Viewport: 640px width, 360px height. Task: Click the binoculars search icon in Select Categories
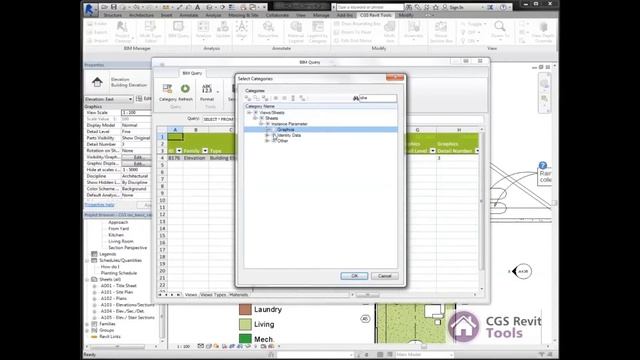pyautogui.click(x=356, y=98)
